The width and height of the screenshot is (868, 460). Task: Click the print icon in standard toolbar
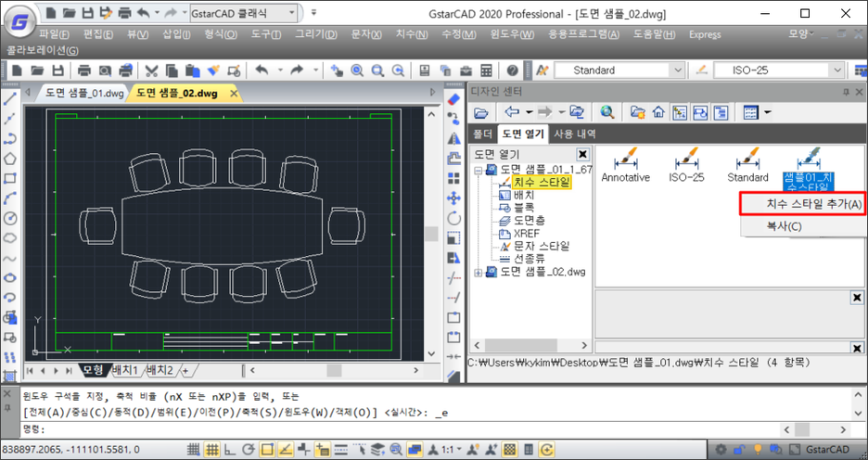pos(84,70)
